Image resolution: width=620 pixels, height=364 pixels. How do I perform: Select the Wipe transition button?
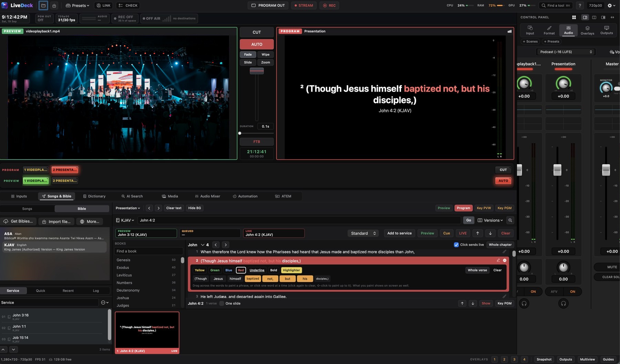[265, 54]
